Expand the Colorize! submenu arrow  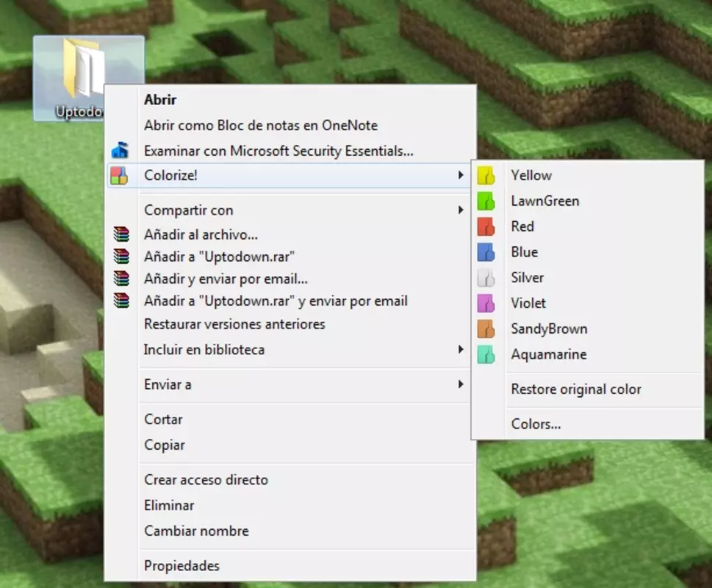[x=461, y=175]
